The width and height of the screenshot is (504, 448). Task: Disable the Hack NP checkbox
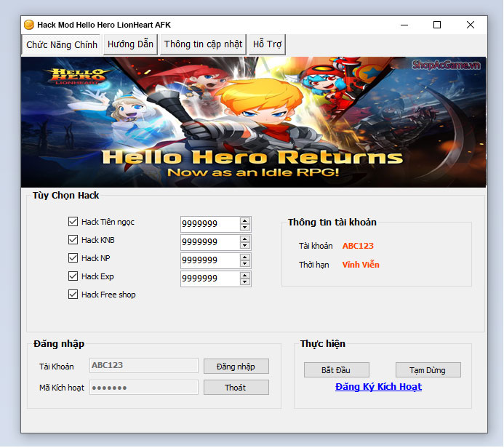tap(73, 257)
